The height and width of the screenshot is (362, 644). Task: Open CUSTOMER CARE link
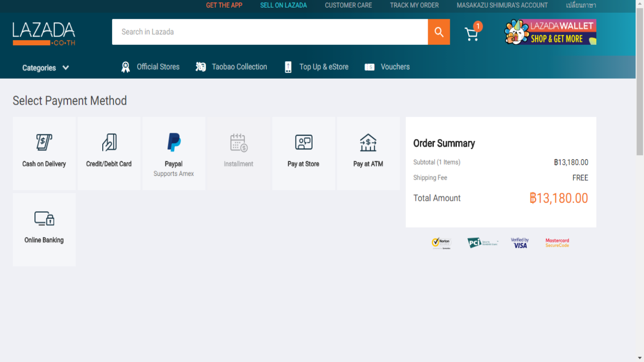point(348,5)
